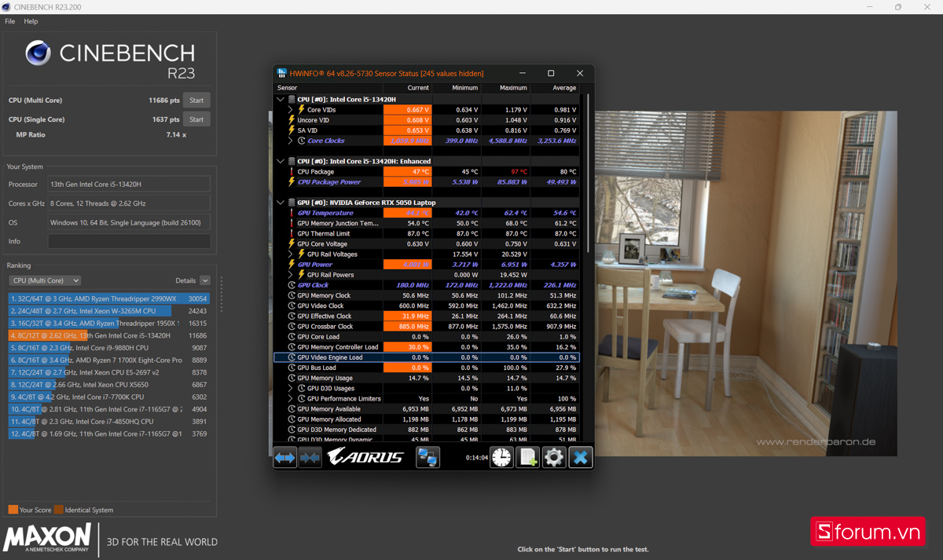Click the Sensor column header in HWiNFO

point(328,88)
